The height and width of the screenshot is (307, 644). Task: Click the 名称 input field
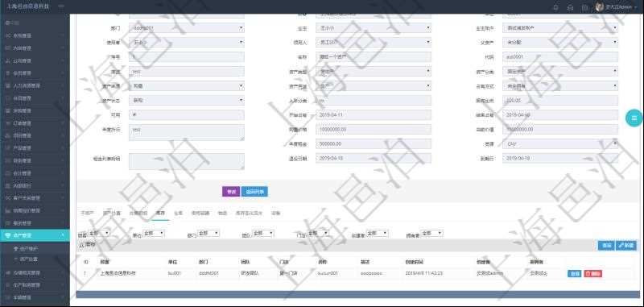(x=374, y=56)
